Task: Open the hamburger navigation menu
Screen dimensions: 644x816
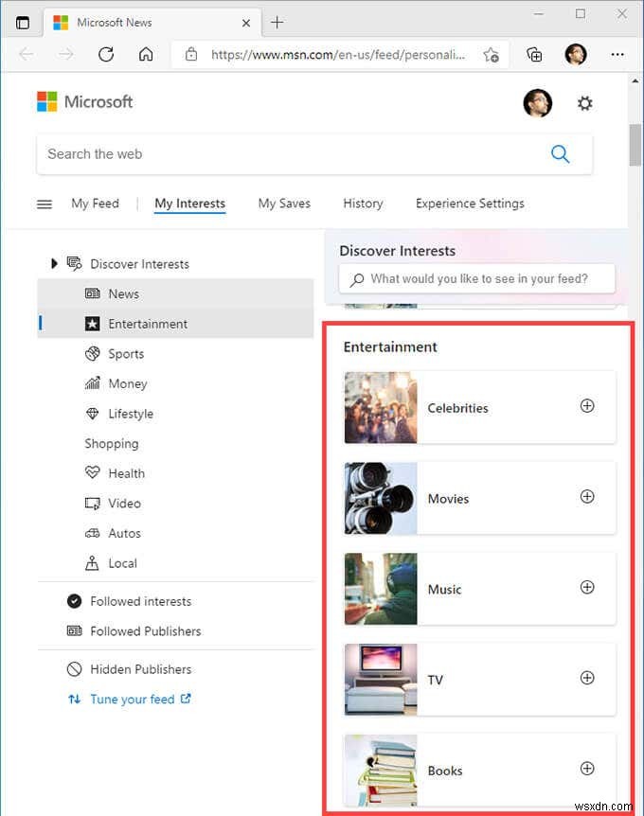Action: click(44, 203)
